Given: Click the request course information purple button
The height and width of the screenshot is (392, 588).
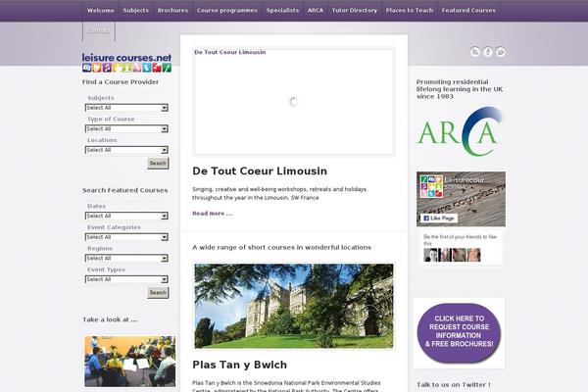Looking at the screenshot, I should coord(459,333).
